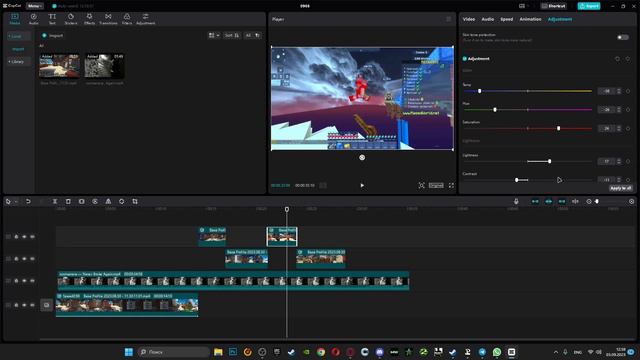Open the Media panel icon
Screen dimensions: 640x360
click(15, 19)
